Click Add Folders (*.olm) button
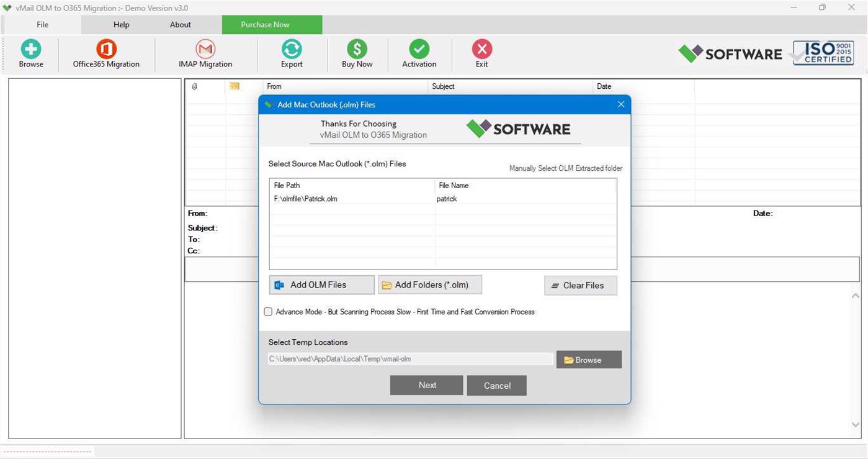Image resolution: width=868 pixels, height=459 pixels. click(430, 285)
